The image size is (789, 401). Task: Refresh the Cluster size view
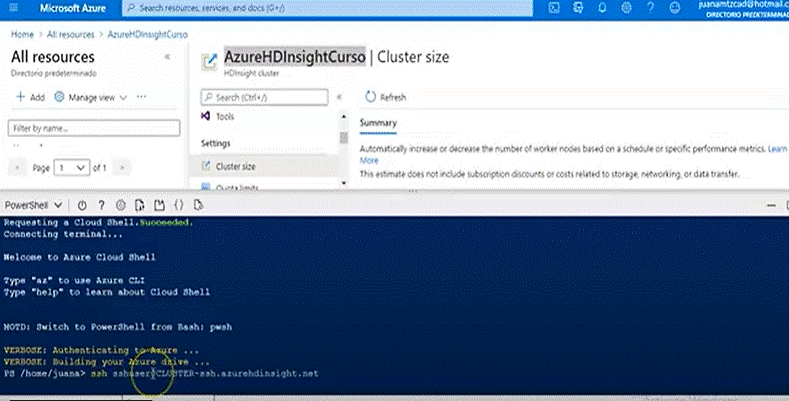pos(386,97)
